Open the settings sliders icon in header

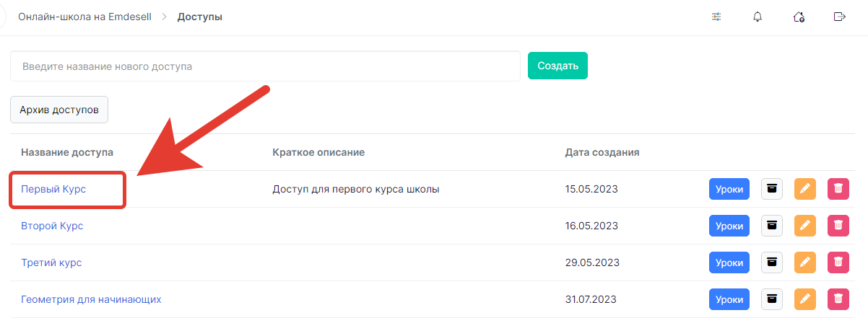point(716,17)
